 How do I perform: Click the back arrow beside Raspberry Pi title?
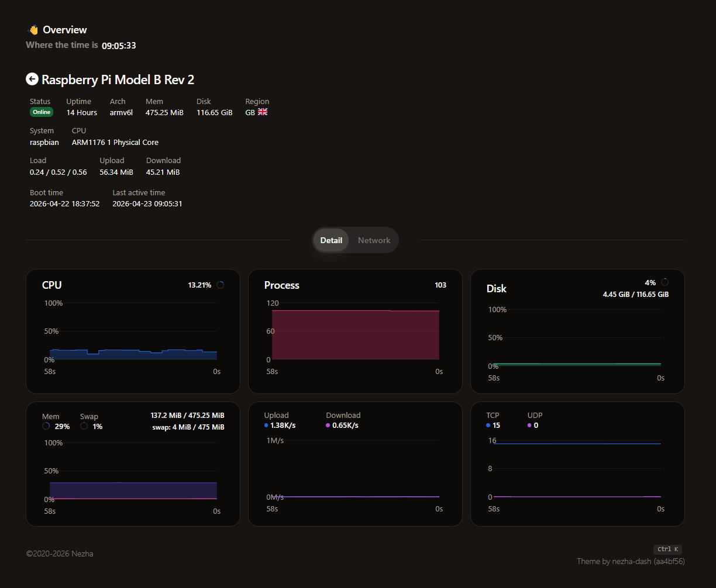32,79
